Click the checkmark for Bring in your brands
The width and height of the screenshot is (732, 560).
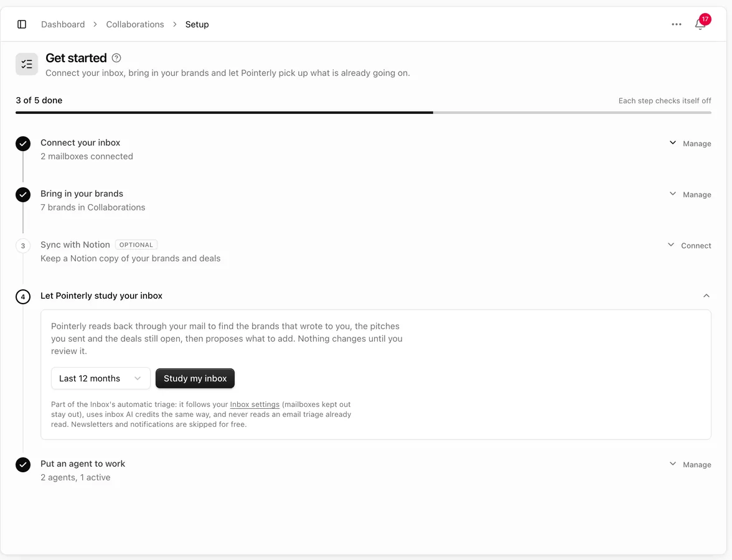point(23,195)
